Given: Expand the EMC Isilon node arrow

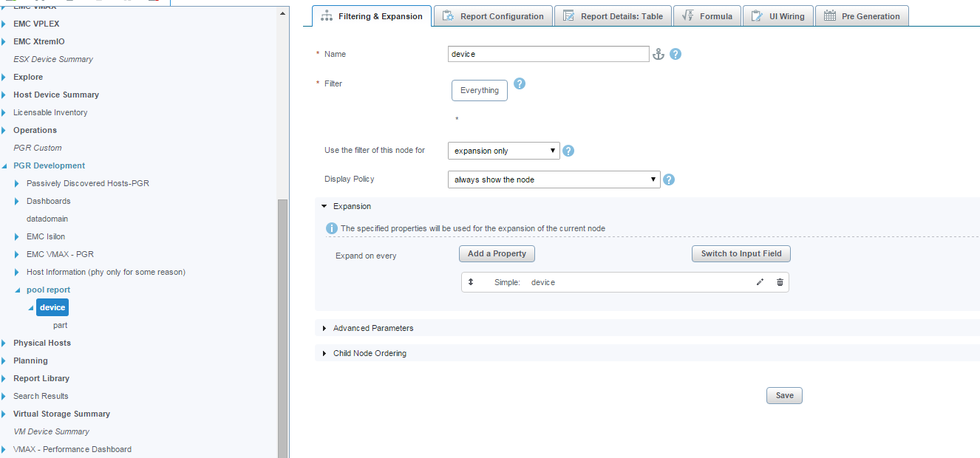Looking at the screenshot, I should click(17, 236).
